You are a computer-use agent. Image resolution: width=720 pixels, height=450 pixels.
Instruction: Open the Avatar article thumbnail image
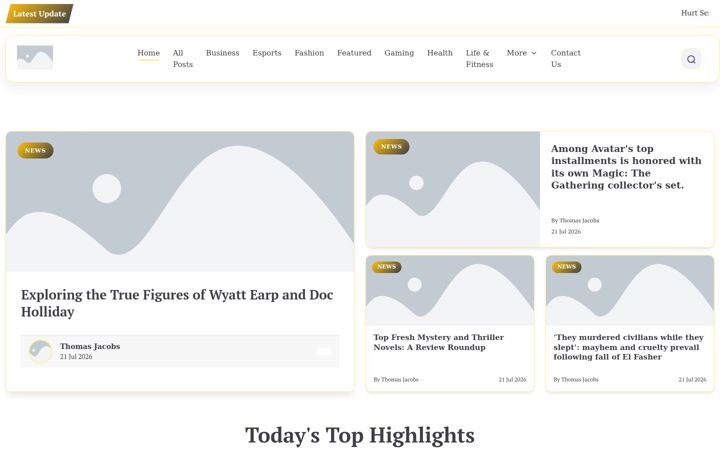453,189
